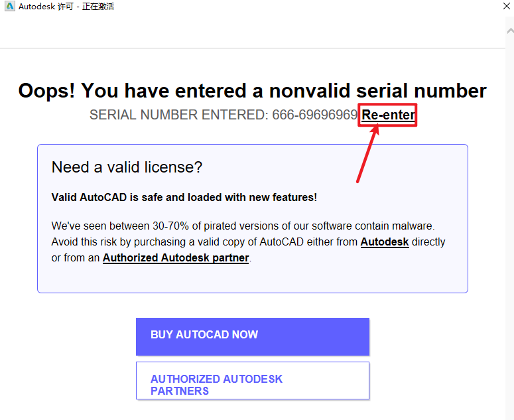Click the scrollbar up arrow
This screenshot has width=514, height=420.
click(x=509, y=32)
